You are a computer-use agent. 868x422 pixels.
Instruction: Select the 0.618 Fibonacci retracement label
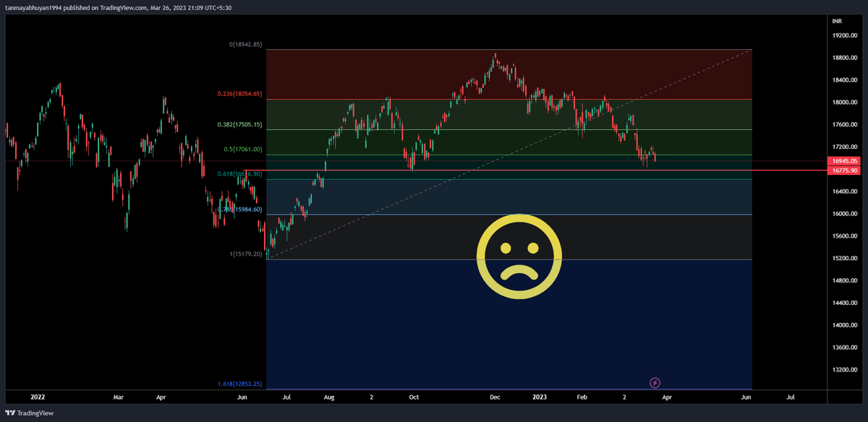(x=239, y=174)
